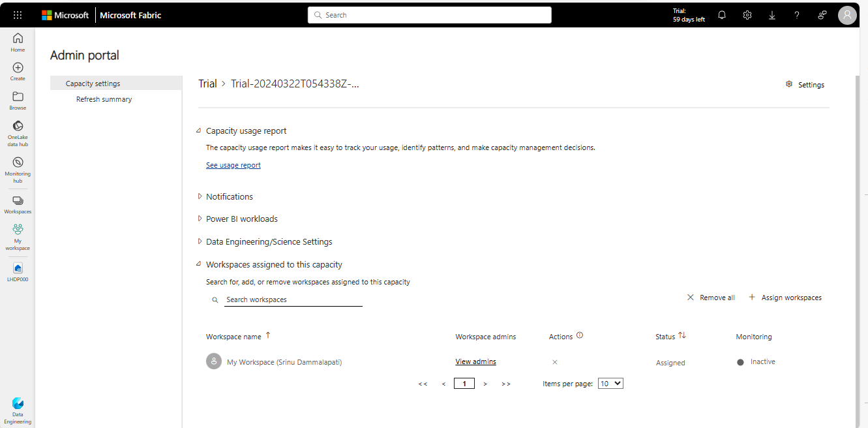Go to the last page of workspaces

tap(506, 384)
